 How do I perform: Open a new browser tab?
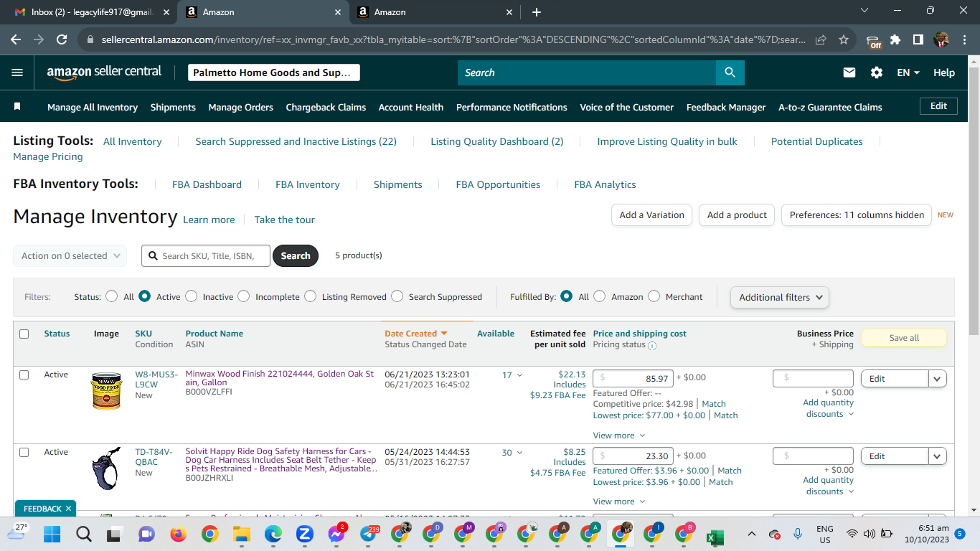[537, 12]
